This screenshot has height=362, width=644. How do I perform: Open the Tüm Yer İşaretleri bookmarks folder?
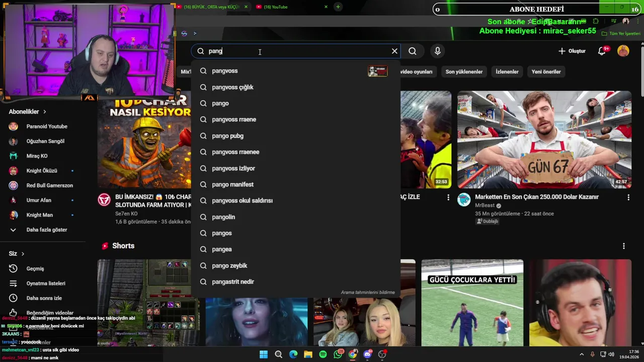click(621, 34)
